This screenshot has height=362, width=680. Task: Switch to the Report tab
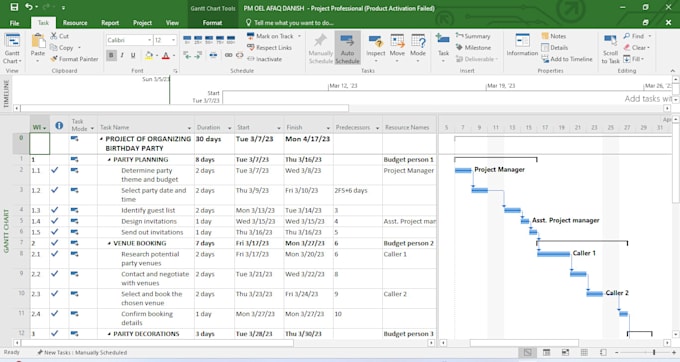pos(110,23)
